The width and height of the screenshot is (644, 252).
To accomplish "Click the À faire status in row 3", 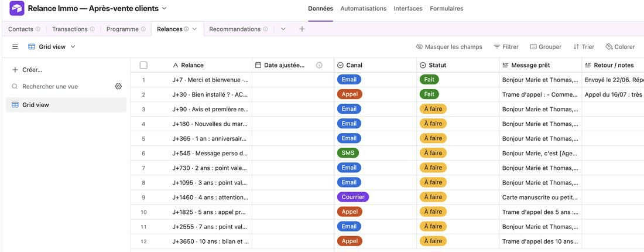I will [433, 109].
